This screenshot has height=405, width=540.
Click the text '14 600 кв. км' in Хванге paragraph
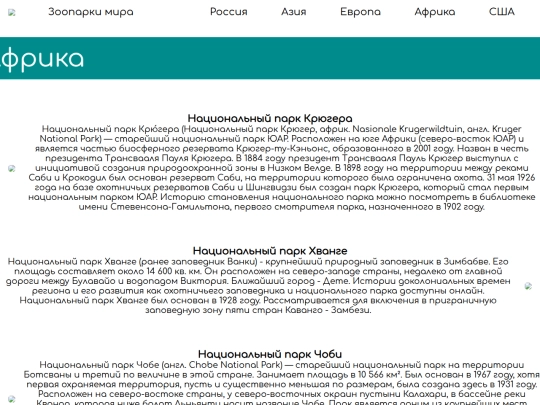[x=174, y=271]
